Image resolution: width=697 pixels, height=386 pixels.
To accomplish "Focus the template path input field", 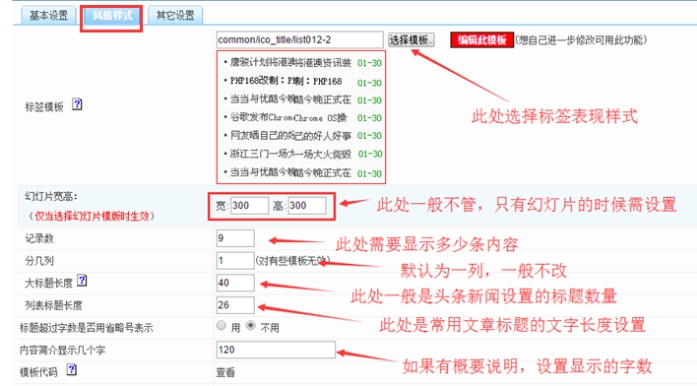I will pyautogui.click(x=300, y=40).
